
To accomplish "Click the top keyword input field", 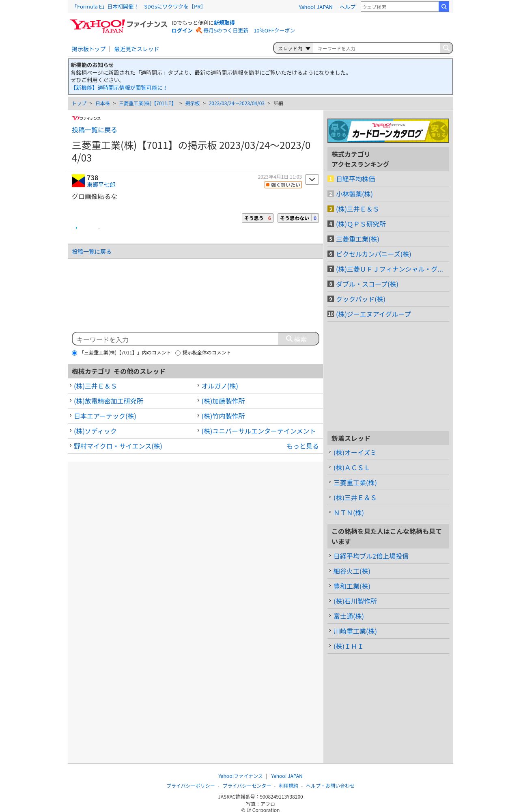I will point(377,48).
